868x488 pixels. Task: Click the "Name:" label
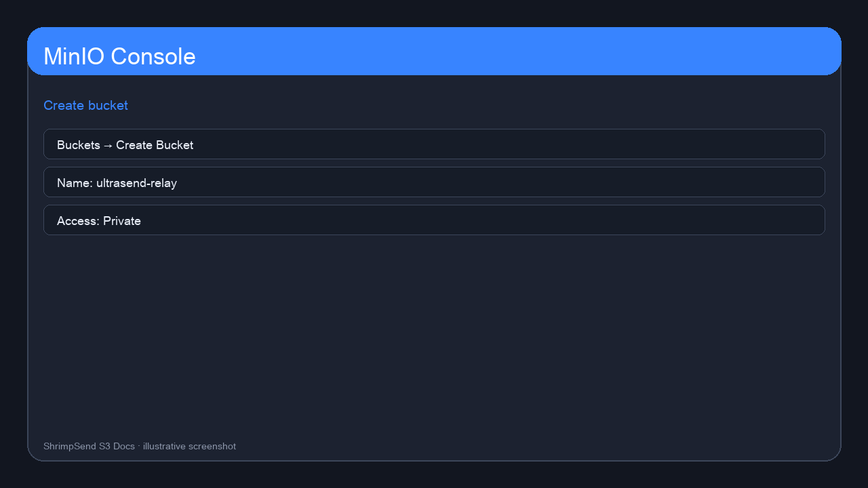point(75,183)
